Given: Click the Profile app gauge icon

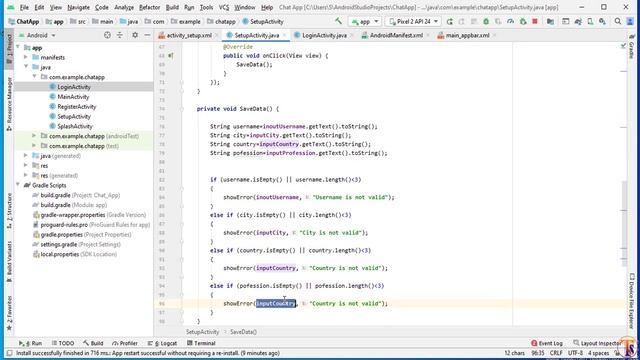Looking at the screenshot, I should pyautogui.click(x=510, y=22).
